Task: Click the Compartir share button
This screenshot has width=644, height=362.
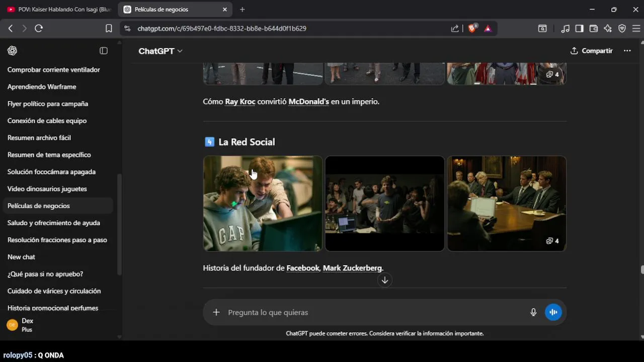Action: coord(591,51)
